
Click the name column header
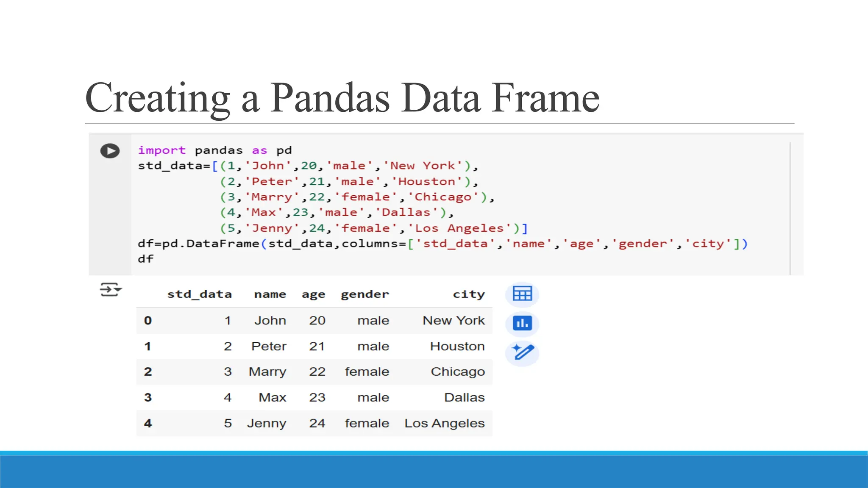point(270,294)
